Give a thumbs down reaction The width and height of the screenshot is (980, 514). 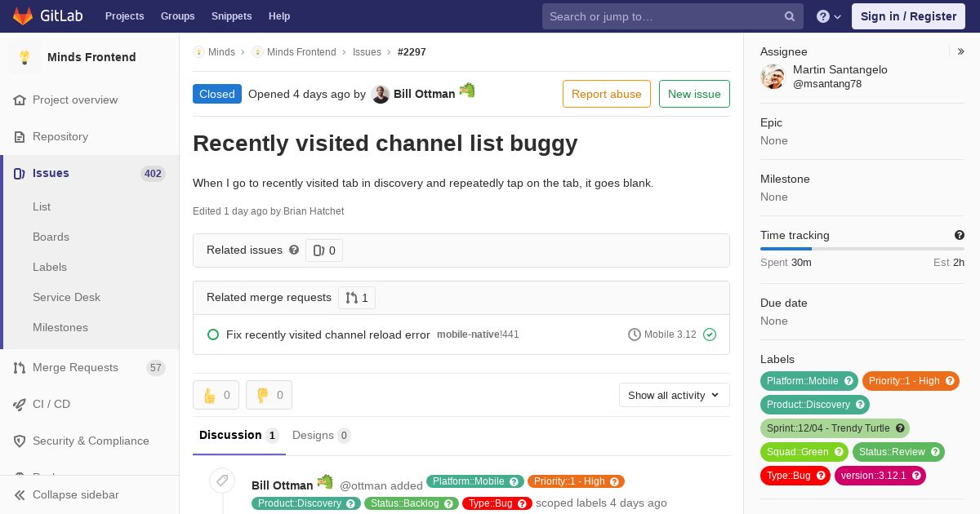269,395
